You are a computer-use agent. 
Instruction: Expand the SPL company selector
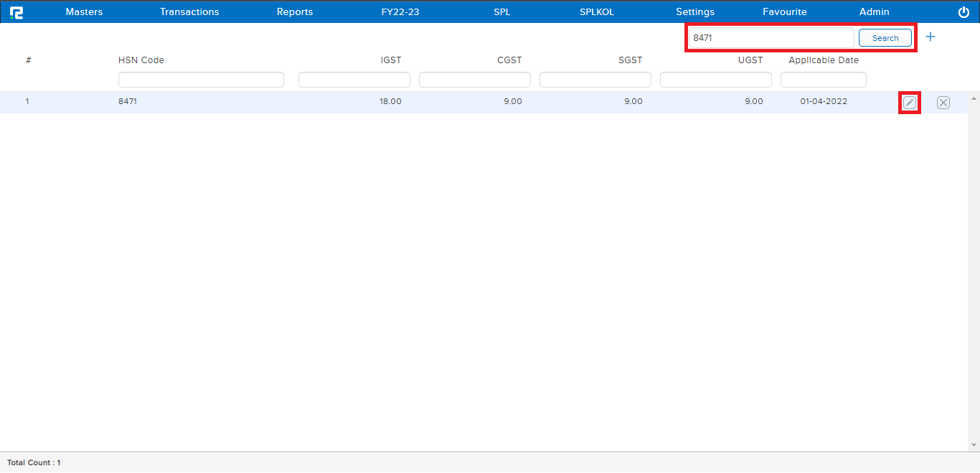pyautogui.click(x=502, y=12)
